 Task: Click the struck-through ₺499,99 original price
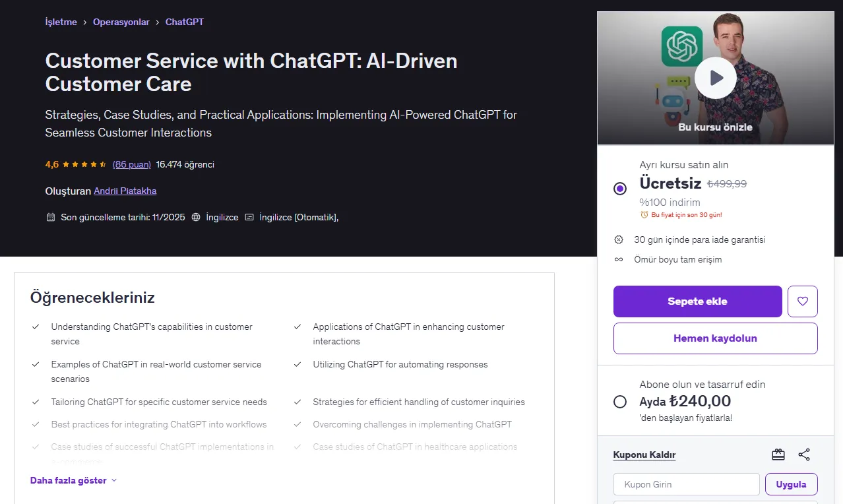[727, 184]
